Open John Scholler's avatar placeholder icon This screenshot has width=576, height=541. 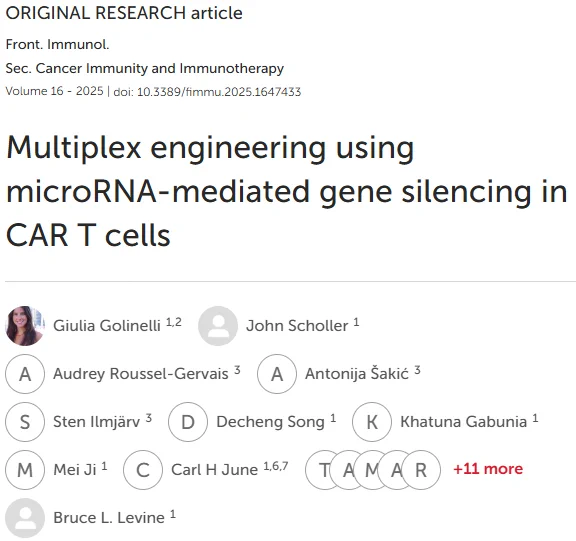coord(218,326)
